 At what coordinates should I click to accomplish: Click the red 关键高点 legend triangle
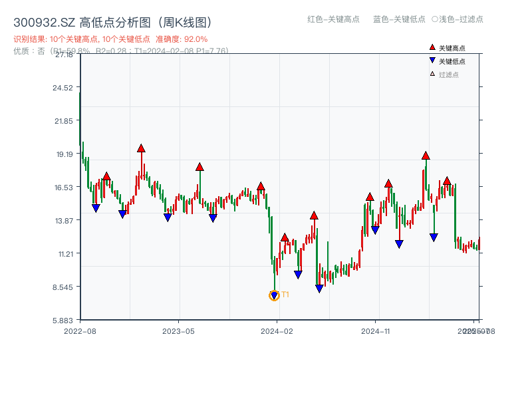coord(432,48)
